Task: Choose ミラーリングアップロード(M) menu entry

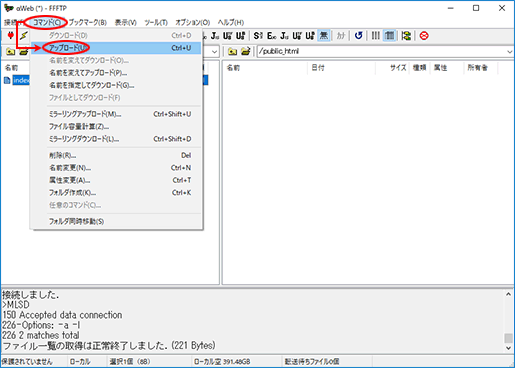Action: pos(116,114)
